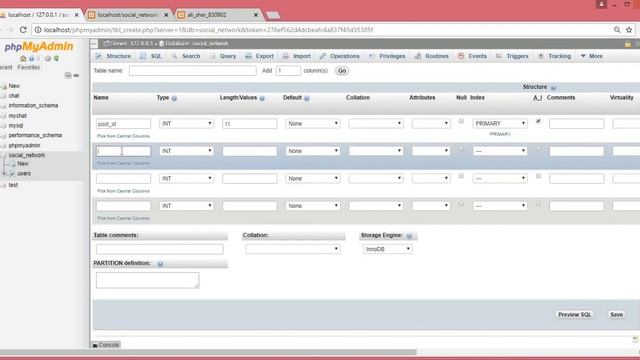Bookmark page with star icon in address bar

click(x=629, y=30)
